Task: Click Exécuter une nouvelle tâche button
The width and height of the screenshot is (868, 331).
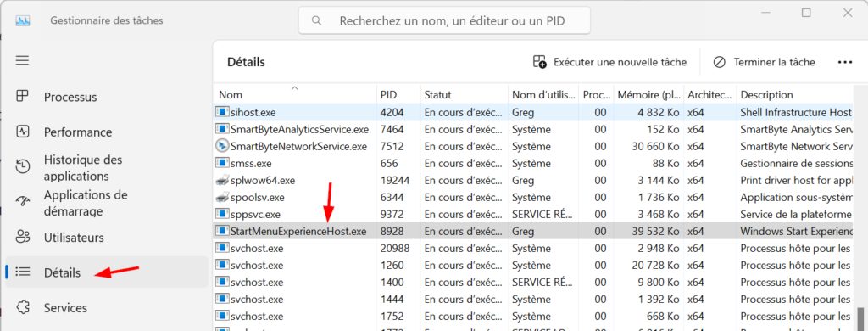Action: tap(609, 62)
